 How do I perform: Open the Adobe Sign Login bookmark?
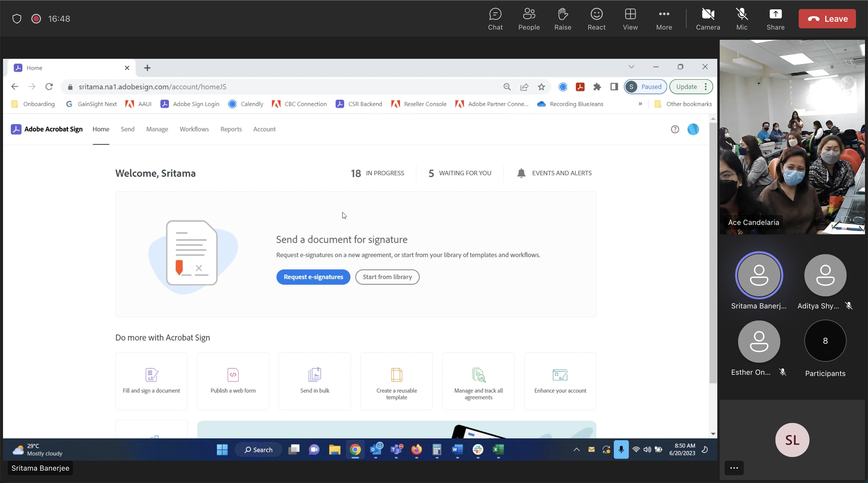(x=190, y=104)
